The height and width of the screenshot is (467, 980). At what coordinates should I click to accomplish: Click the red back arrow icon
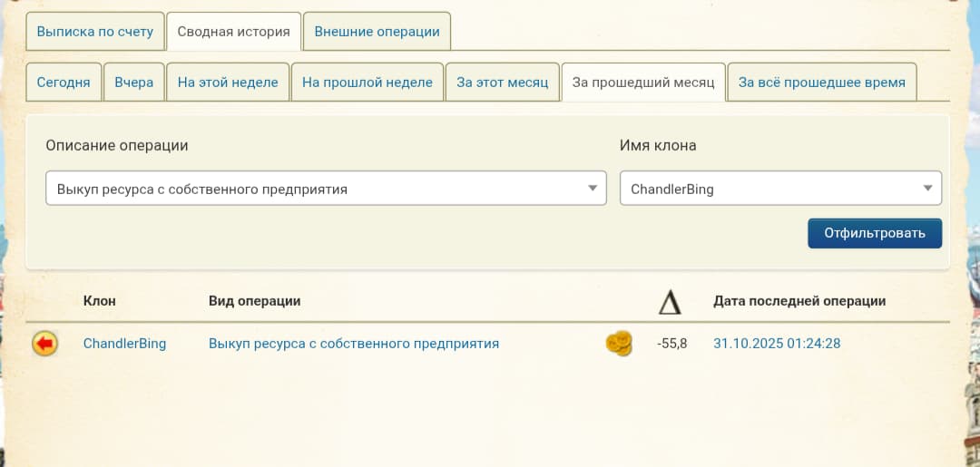[44, 344]
